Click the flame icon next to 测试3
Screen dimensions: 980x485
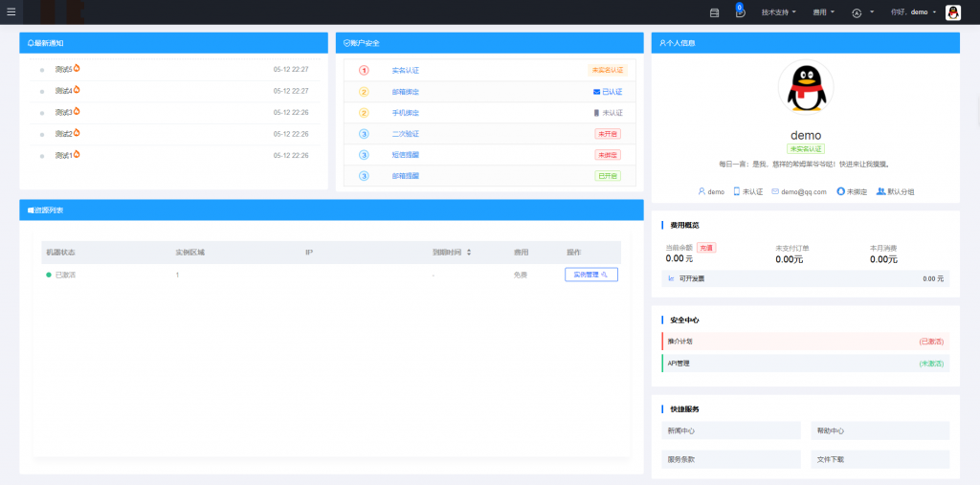pos(77,111)
